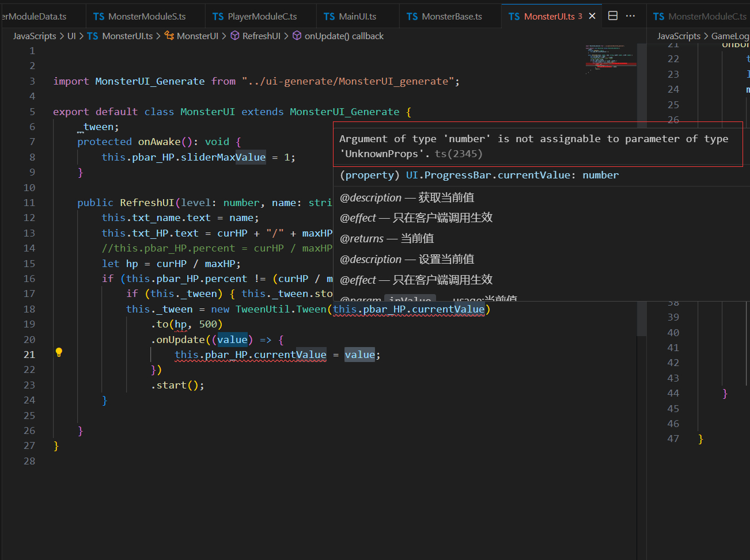Click @returns line in hover documentation
Image resolution: width=750 pixels, height=560 pixels.
[x=387, y=238]
